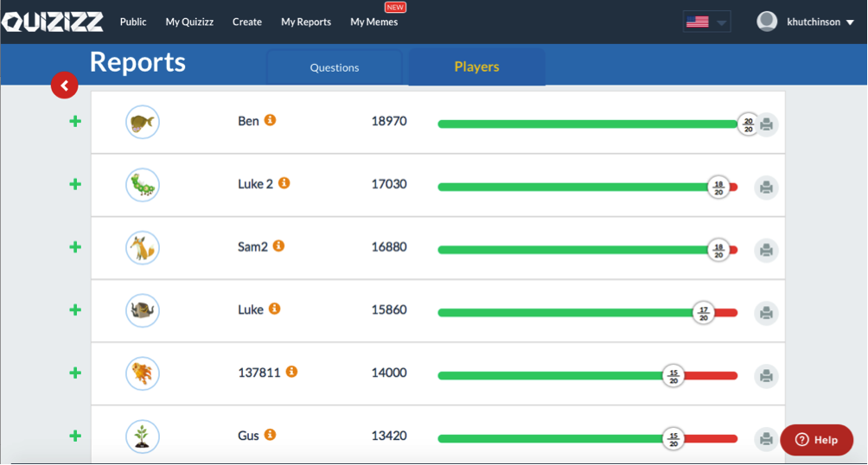Expand Gus's row with plus
The height and width of the screenshot is (465, 868).
[75, 436]
